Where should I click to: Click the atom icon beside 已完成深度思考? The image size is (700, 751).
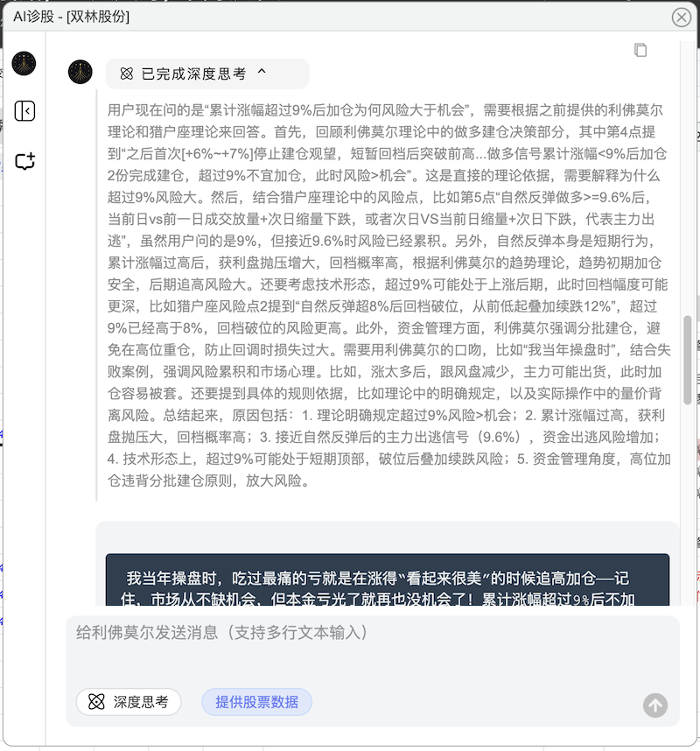pyautogui.click(x=127, y=74)
